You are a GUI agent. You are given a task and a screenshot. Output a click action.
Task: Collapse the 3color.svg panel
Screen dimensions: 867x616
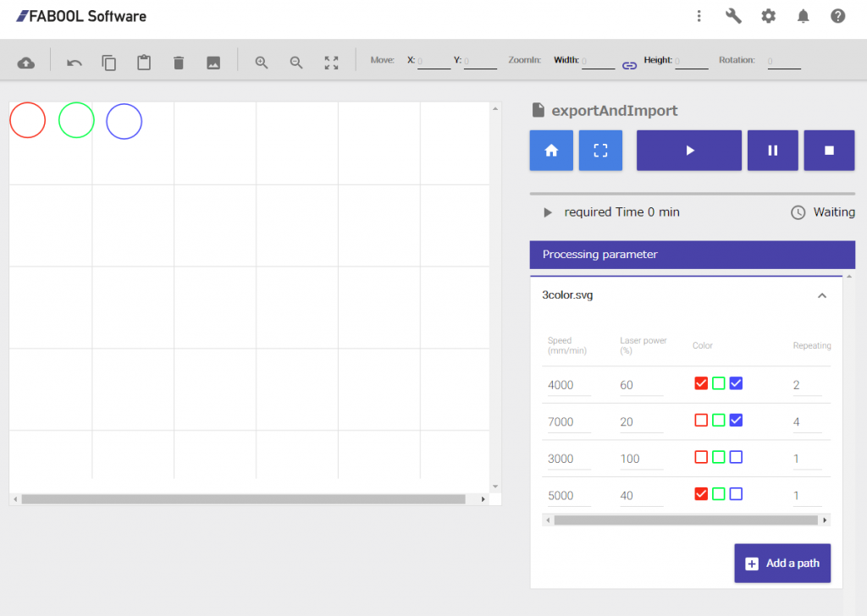(821, 296)
